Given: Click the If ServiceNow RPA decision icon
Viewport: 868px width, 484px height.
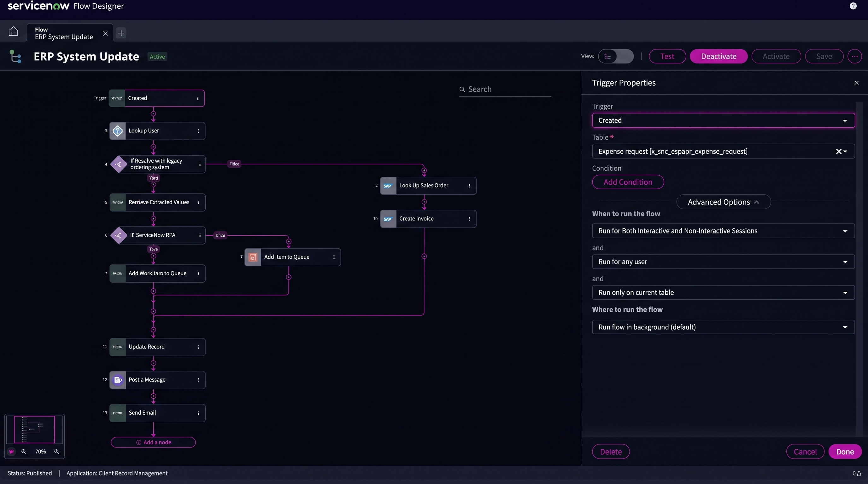Looking at the screenshot, I should [118, 235].
